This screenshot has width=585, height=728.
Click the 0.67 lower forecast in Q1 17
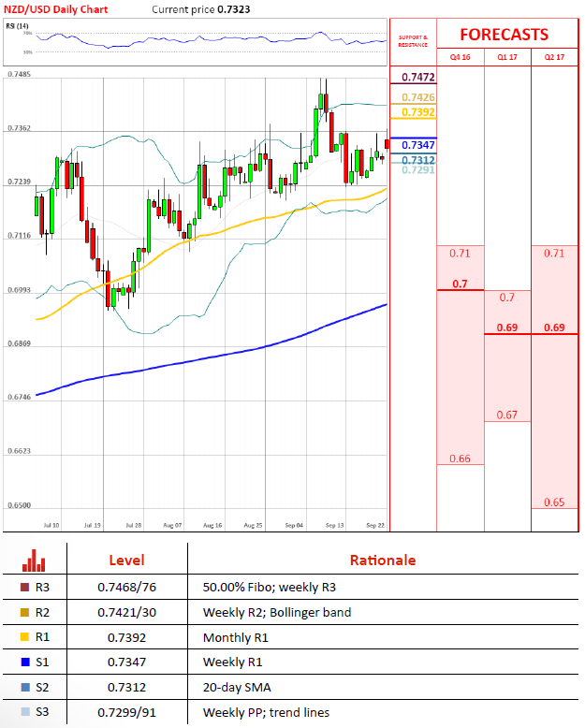tap(507, 415)
